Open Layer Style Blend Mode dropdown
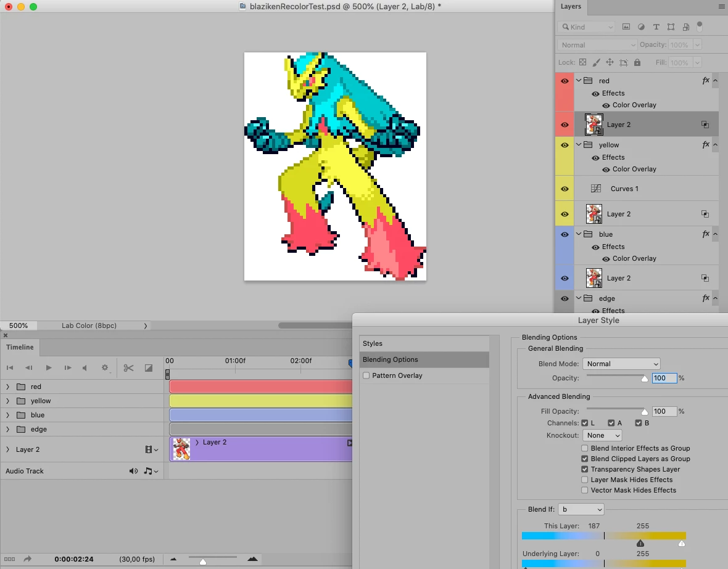The image size is (728, 569). point(621,364)
